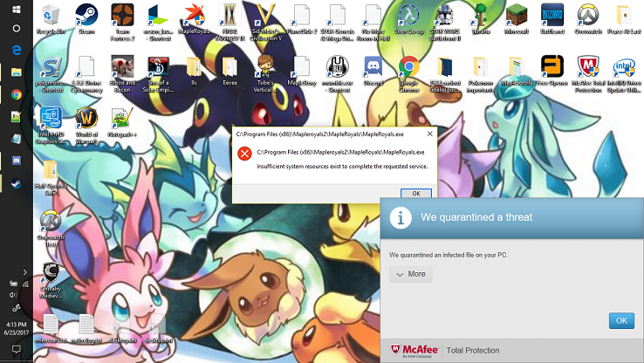
Task: Open File Explorer from the taskbar
Action: (x=17, y=72)
